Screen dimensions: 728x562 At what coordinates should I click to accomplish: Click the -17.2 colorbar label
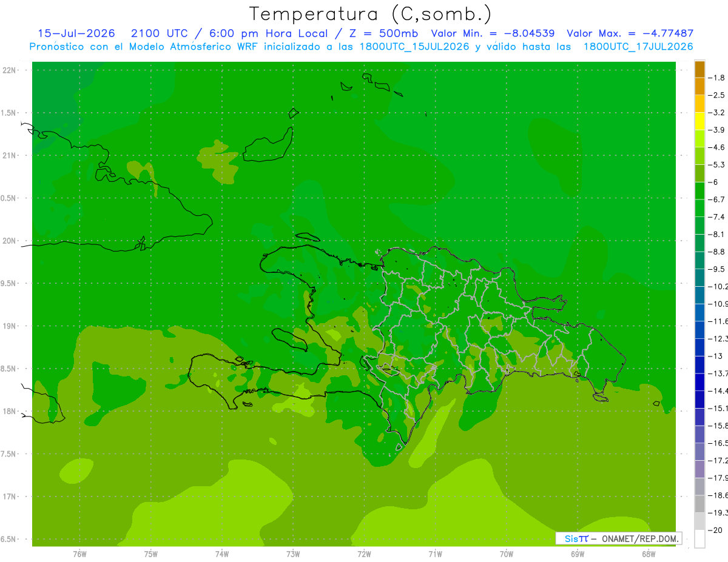[718, 460]
